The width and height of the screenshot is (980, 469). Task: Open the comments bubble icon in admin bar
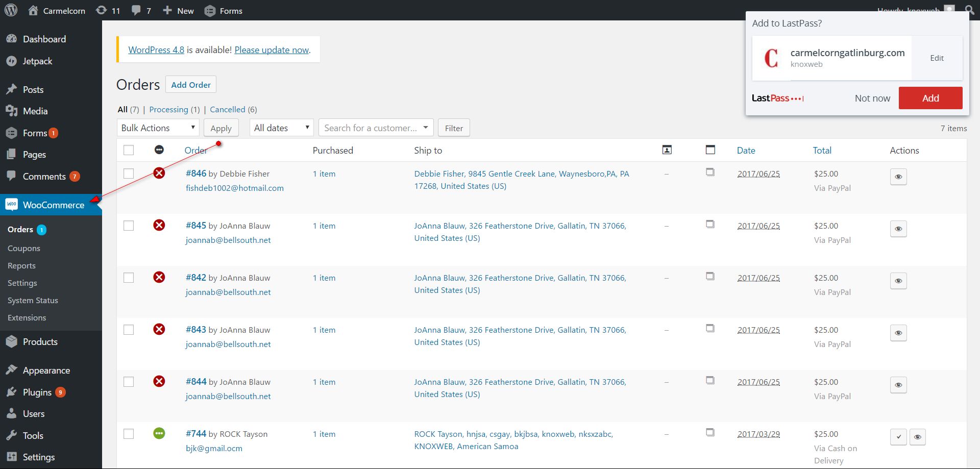tap(136, 10)
